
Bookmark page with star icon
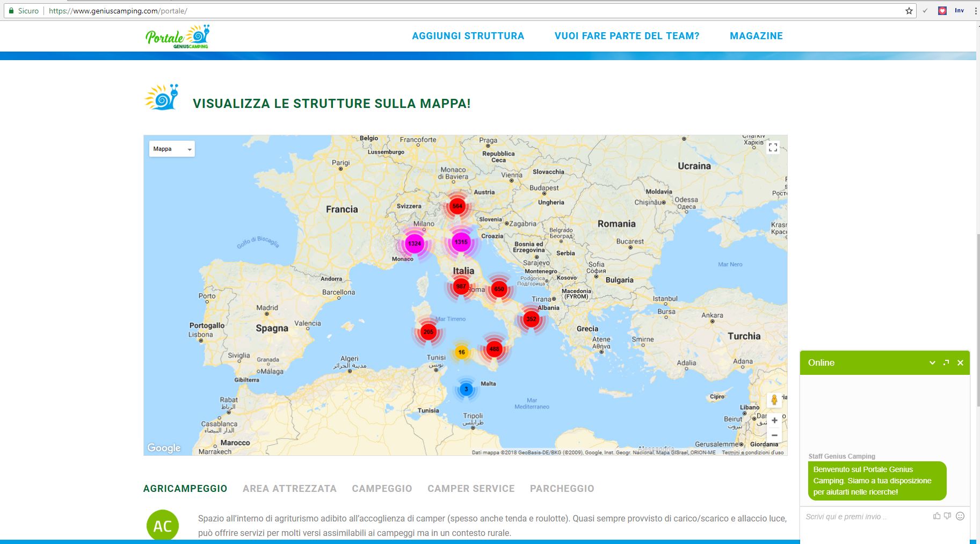pyautogui.click(x=909, y=11)
